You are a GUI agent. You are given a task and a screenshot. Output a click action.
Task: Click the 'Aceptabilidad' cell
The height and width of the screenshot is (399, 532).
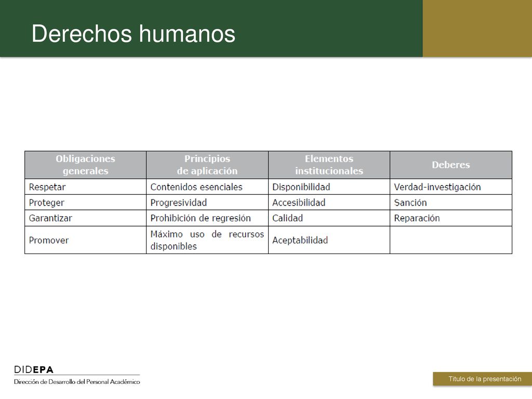[x=329, y=240]
